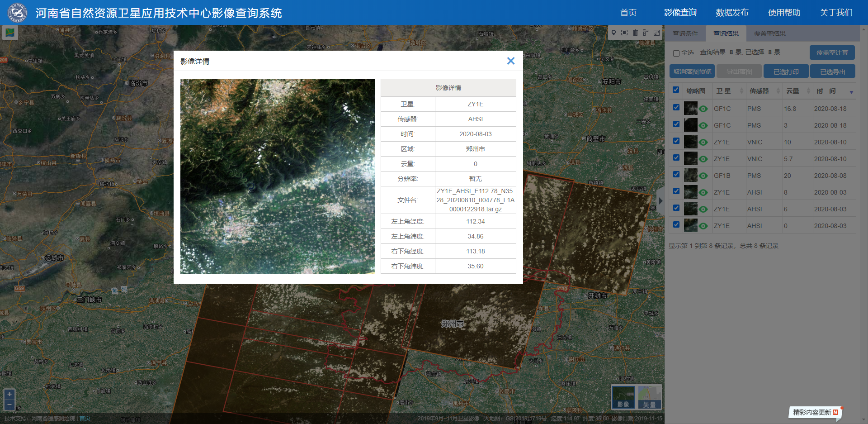Switch basemap to 矢量 vector thumbnail
This screenshot has height=424, width=868.
650,397
